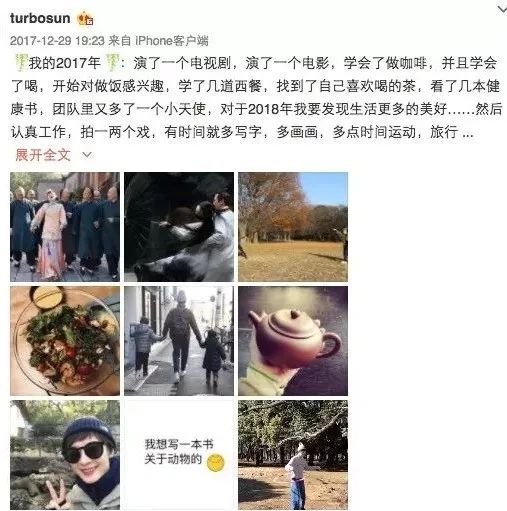The width and height of the screenshot is (507, 511).
Task: Open the iPhone客户端 source link
Action: 172,41
